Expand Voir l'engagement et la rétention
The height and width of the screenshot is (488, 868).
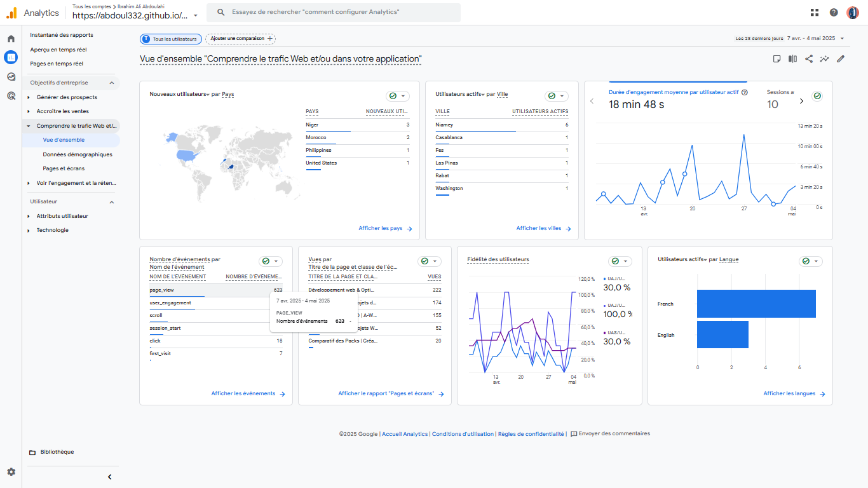pyautogui.click(x=28, y=183)
